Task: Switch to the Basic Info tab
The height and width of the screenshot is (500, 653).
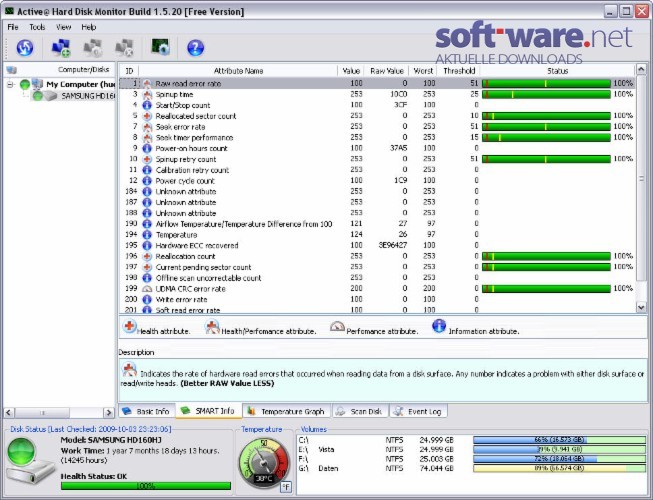Action: 146,412
